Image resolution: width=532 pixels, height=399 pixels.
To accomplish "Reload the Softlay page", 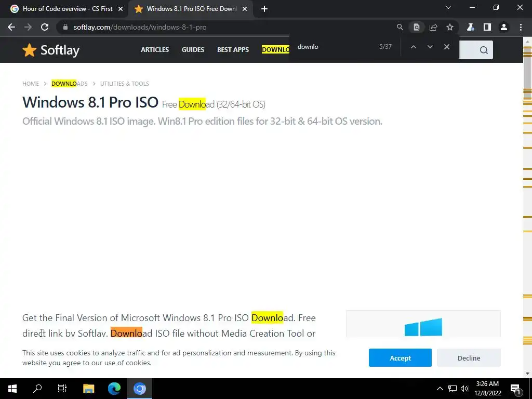I will pos(45,27).
